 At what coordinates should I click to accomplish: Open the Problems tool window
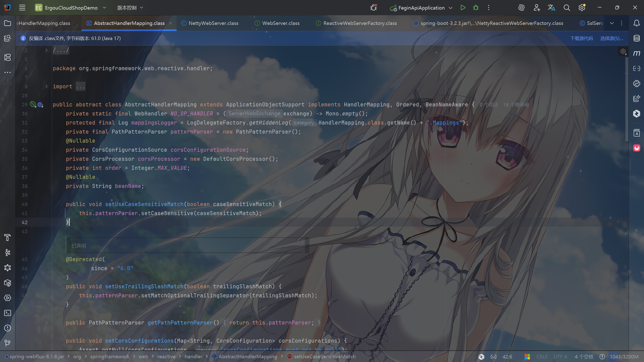click(8, 328)
